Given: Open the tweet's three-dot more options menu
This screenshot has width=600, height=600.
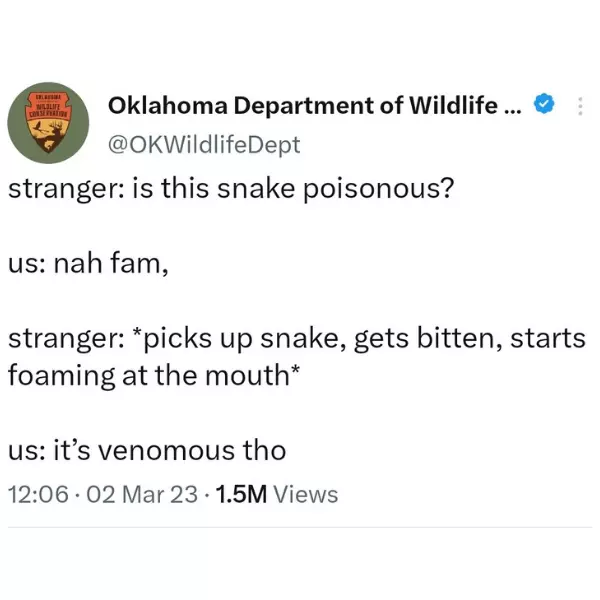Looking at the screenshot, I should [x=581, y=105].
